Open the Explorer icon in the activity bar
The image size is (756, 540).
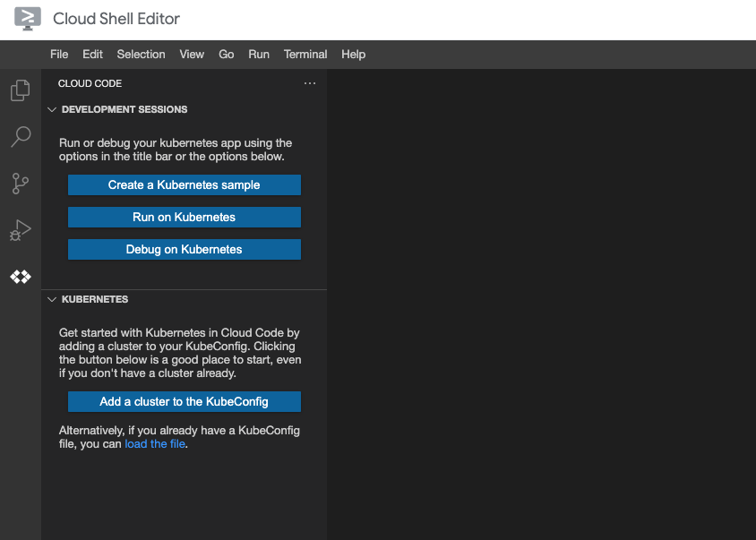20,90
